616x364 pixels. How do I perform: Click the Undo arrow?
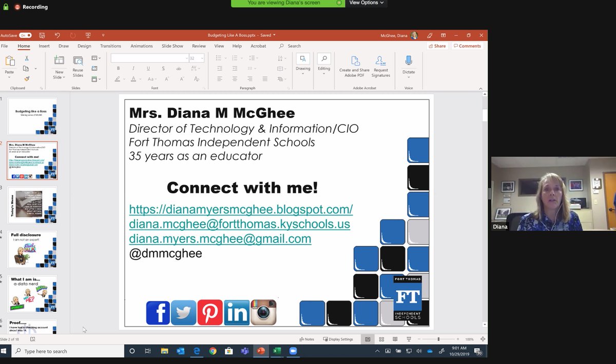tap(57, 35)
